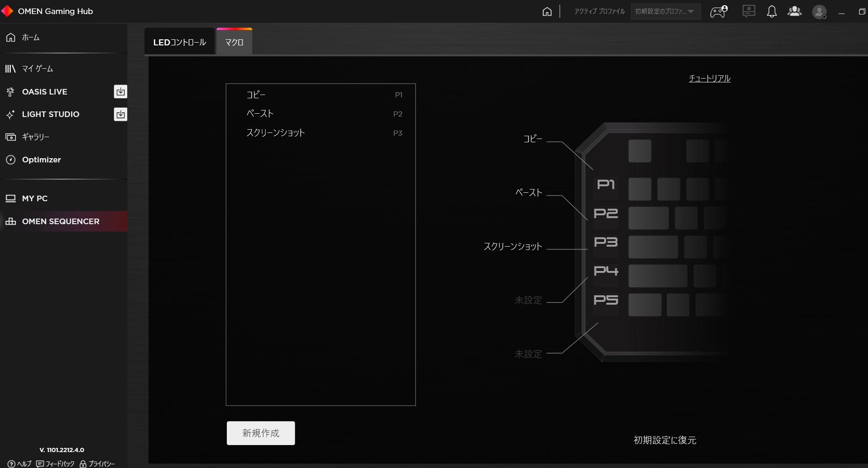The height and width of the screenshot is (468, 868).
Task: Click the version text V. 1101.2212.4.0
Action: 62,450
